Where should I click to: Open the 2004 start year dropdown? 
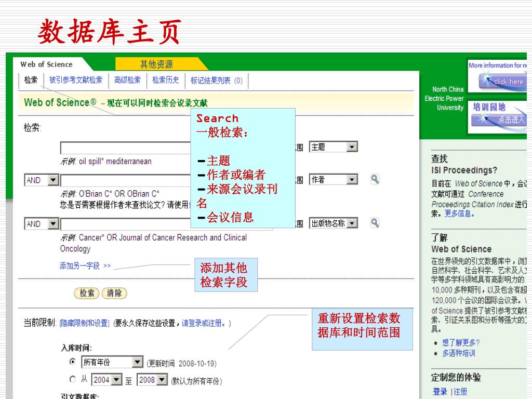(x=107, y=380)
